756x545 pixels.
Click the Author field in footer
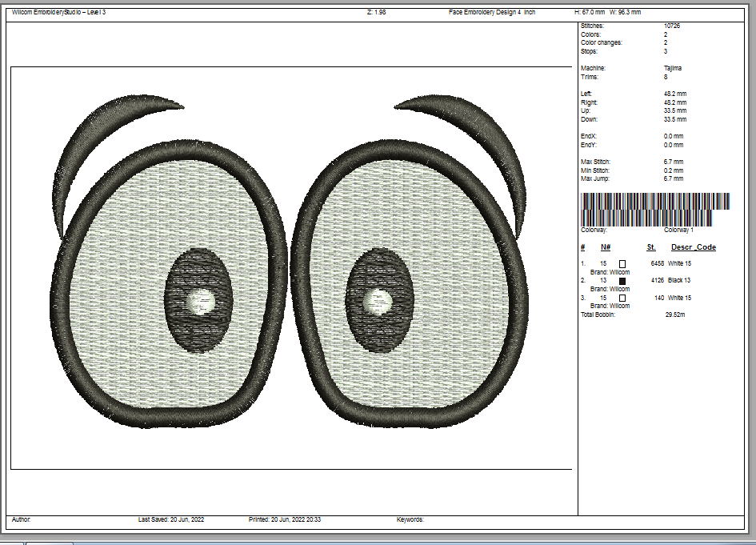click(22, 519)
